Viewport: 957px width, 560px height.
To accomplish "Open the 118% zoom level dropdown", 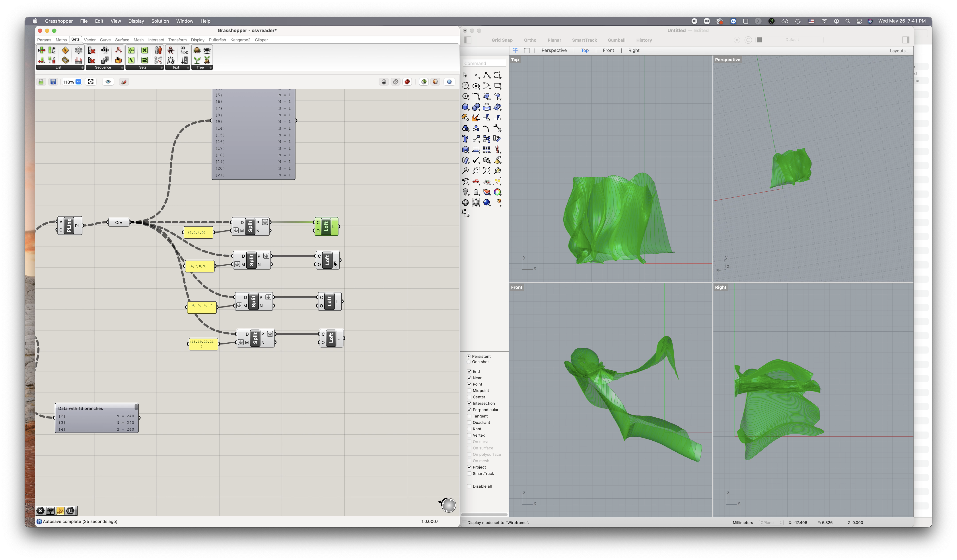I will pyautogui.click(x=79, y=82).
